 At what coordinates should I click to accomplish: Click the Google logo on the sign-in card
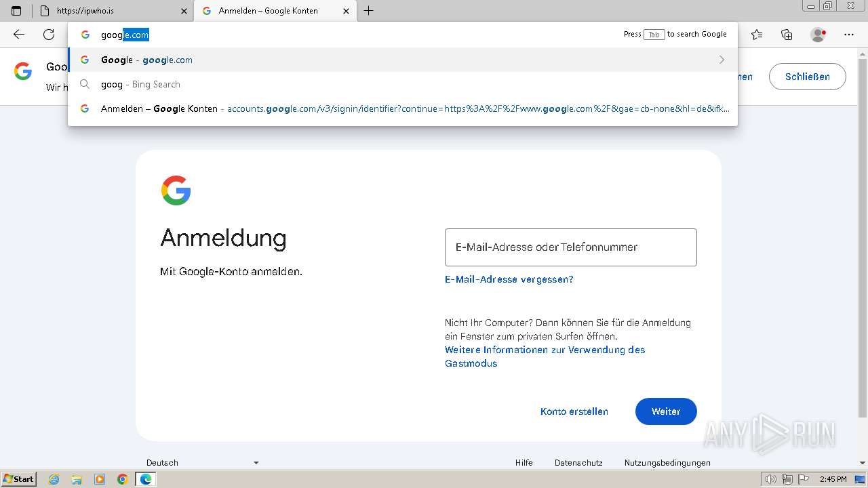coord(176,190)
